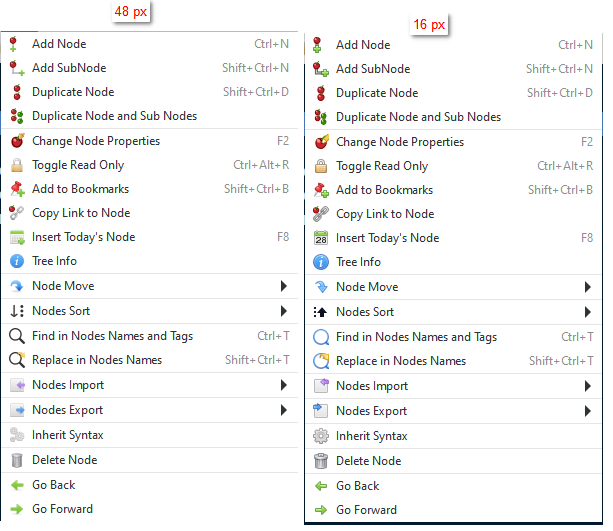Click the Nodes Sort arrow icon in left menu

[17, 311]
